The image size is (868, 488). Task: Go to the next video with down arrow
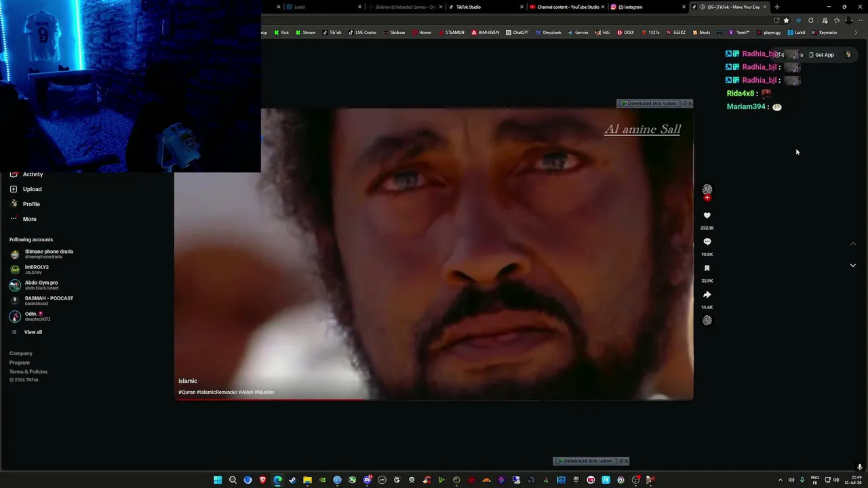pyautogui.click(x=853, y=265)
